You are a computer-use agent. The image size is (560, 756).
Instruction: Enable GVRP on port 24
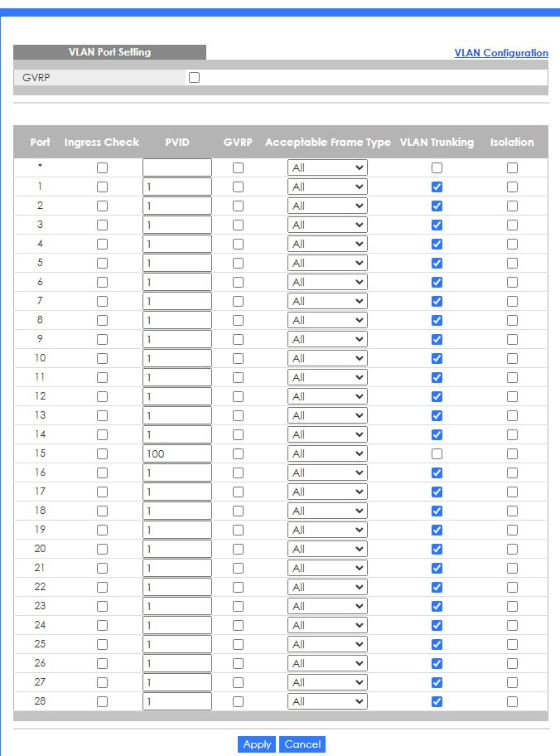(238, 625)
